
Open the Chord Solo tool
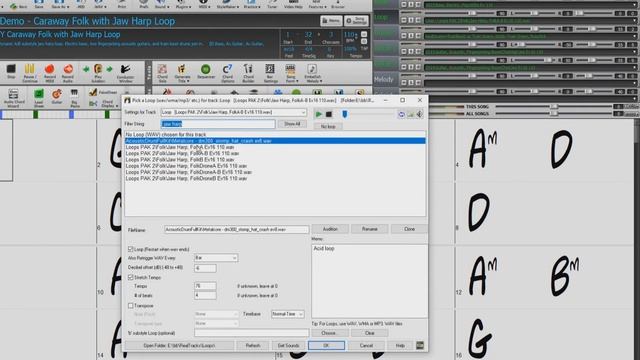tap(162, 73)
